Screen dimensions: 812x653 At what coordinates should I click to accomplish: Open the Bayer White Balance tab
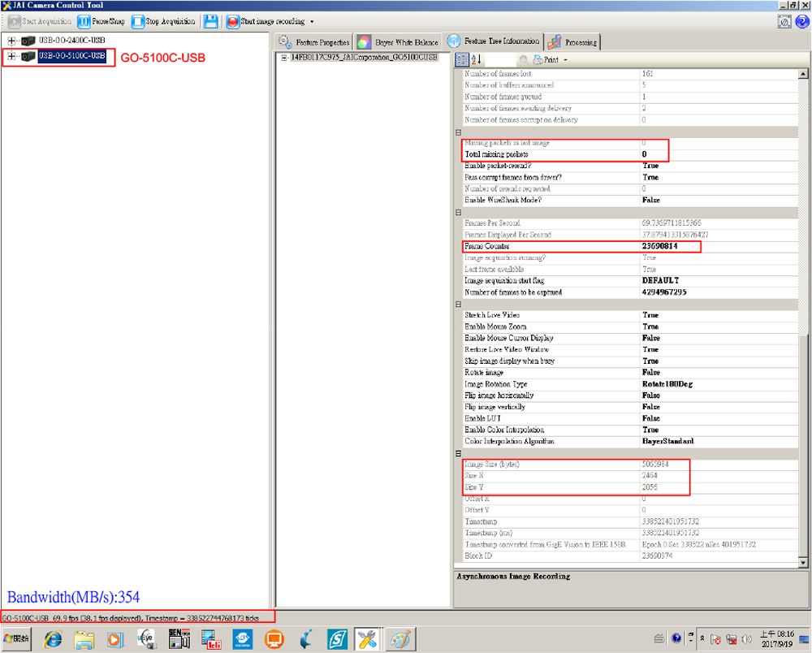[399, 42]
